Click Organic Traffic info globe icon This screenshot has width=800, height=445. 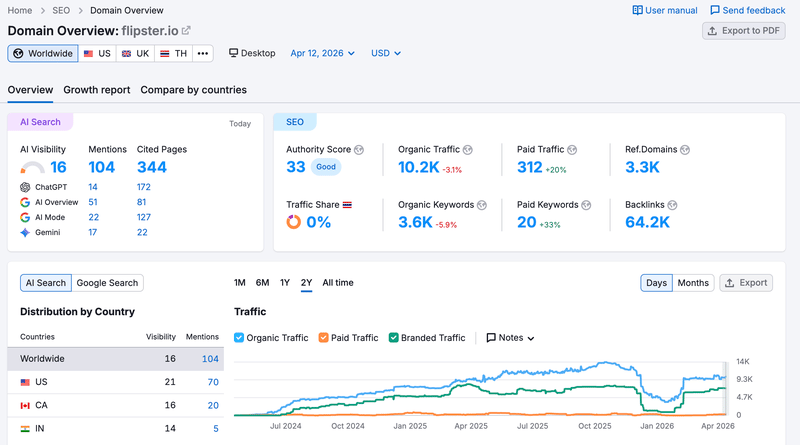468,150
